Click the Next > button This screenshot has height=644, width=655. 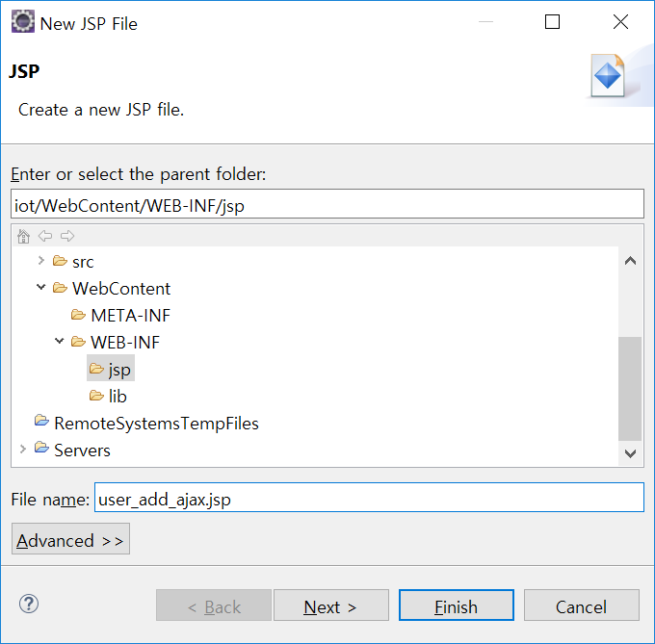(330, 605)
